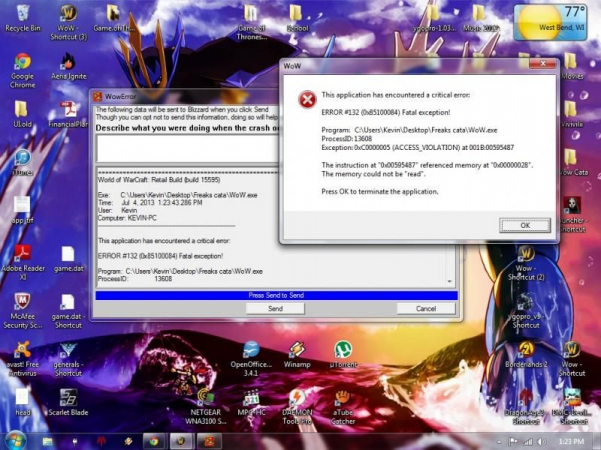
Task: Click the West Bend weather gadget
Action: pos(550,22)
